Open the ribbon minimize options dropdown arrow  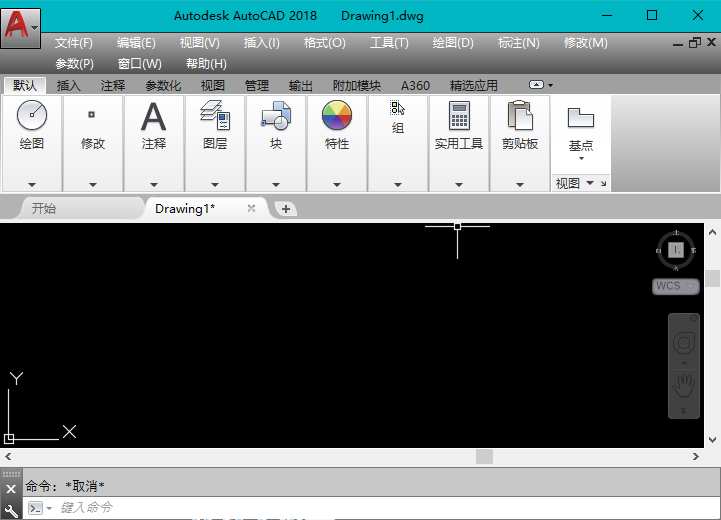550,85
